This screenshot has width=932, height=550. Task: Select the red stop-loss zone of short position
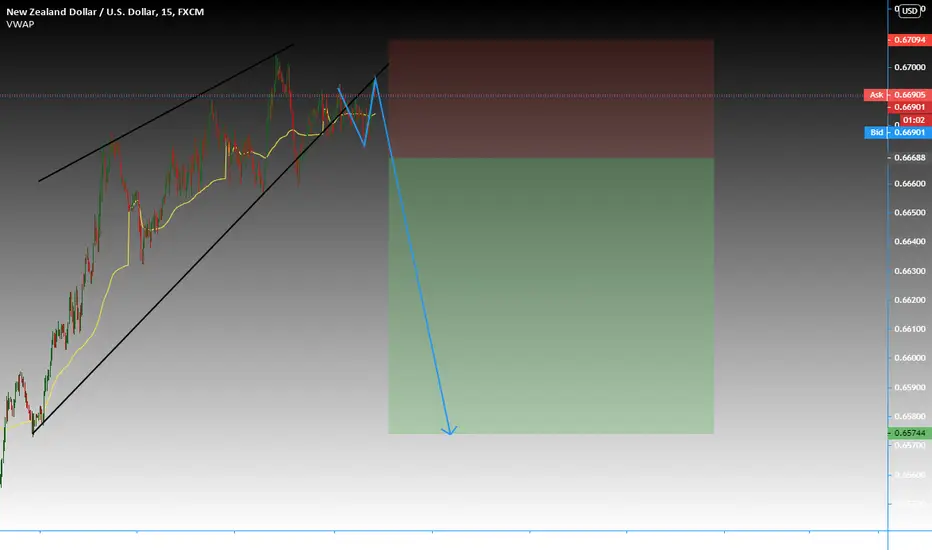(x=551, y=99)
